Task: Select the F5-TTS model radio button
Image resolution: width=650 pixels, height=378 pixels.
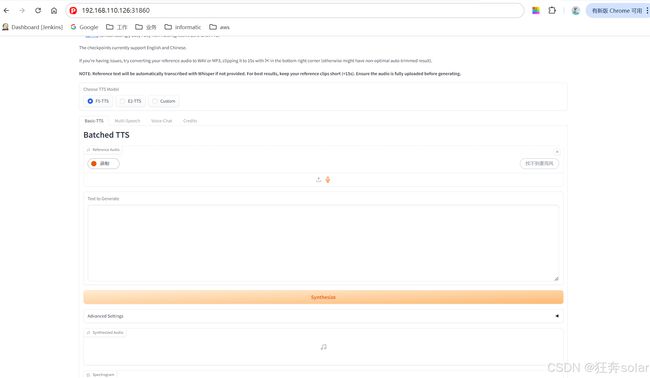Action: (90, 101)
